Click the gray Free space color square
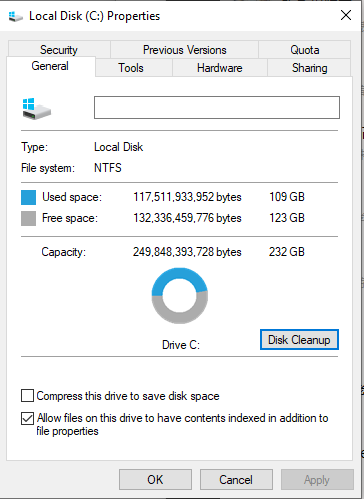The width and height of the screenshot is (364, 499). pyautogui.click(x=28, y=218)
